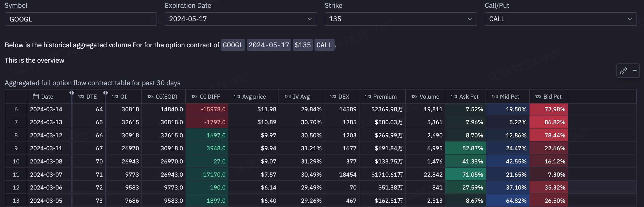Select row number 6

16,109
